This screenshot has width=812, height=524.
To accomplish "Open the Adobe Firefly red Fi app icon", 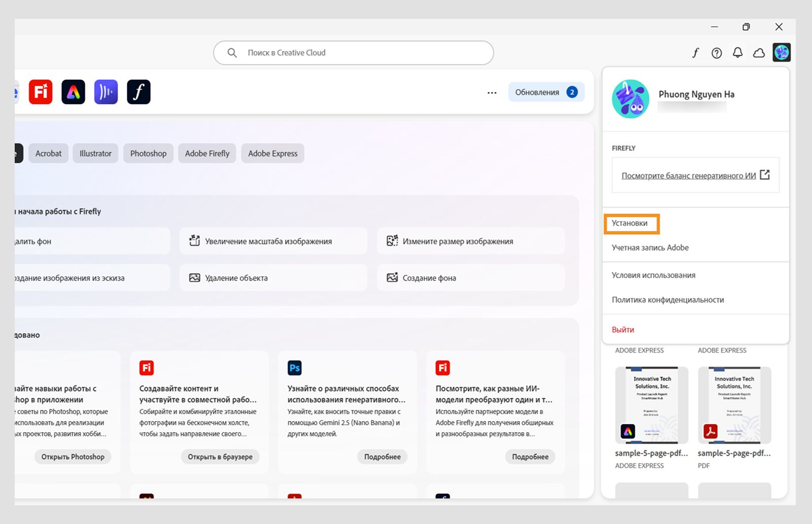I will click(x=41, y=92).
